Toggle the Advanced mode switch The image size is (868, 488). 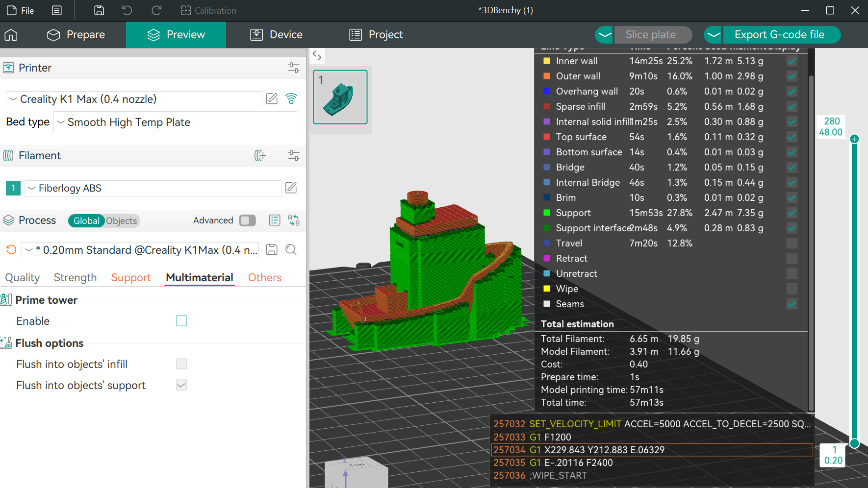click(248, 220)
